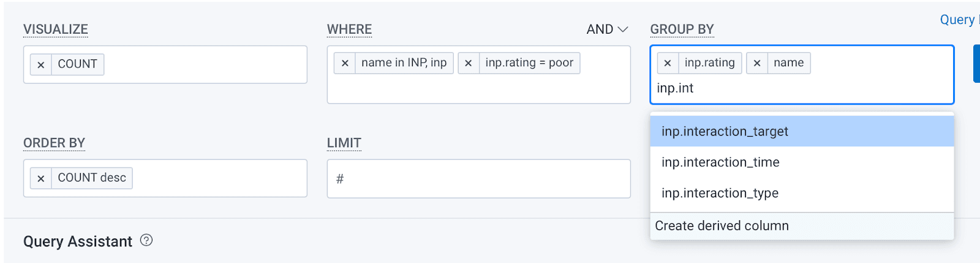This screenshot has height=263, width=980.
Task: Focus the GROUP BY text input
Action: point(796,88)
